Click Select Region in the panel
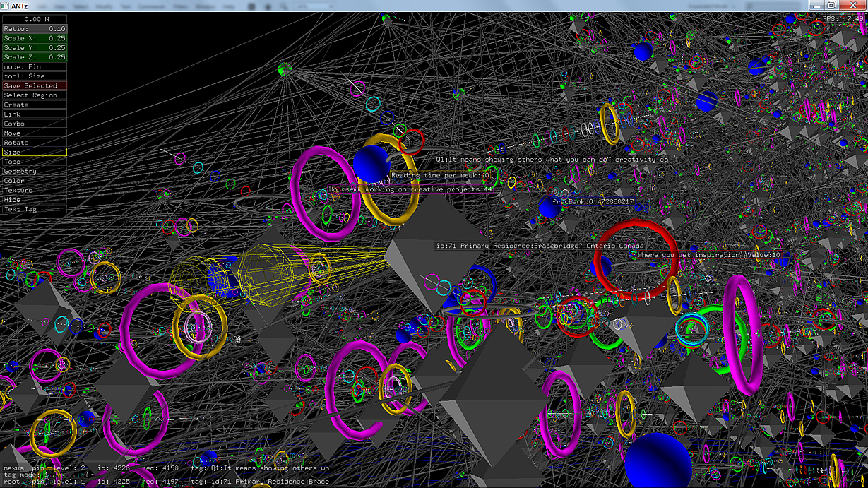 [x=34, y=95]
